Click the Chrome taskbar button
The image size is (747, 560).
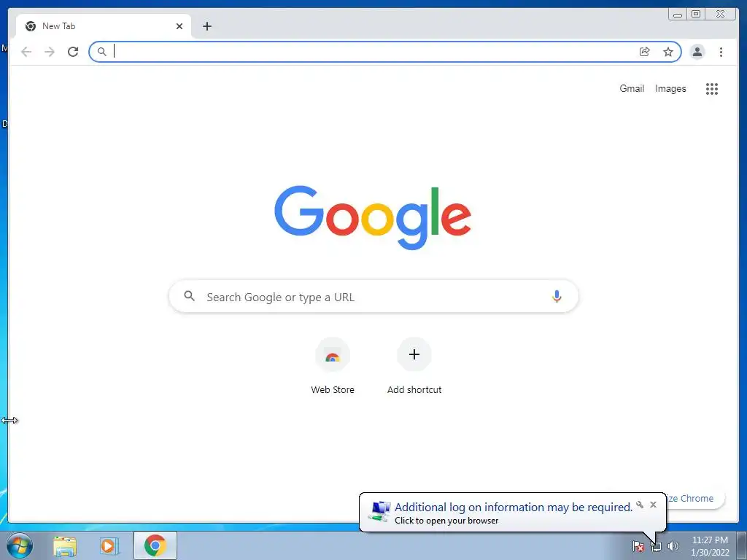point(155,545)
